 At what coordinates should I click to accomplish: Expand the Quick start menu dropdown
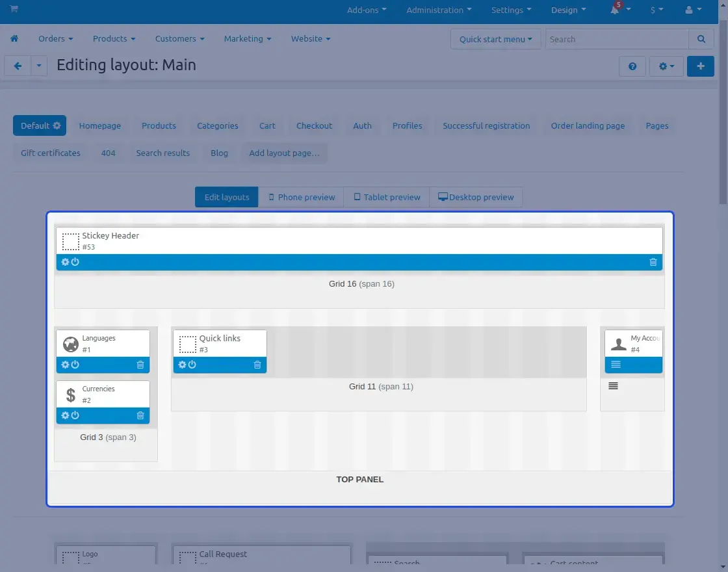pos(495,39)
